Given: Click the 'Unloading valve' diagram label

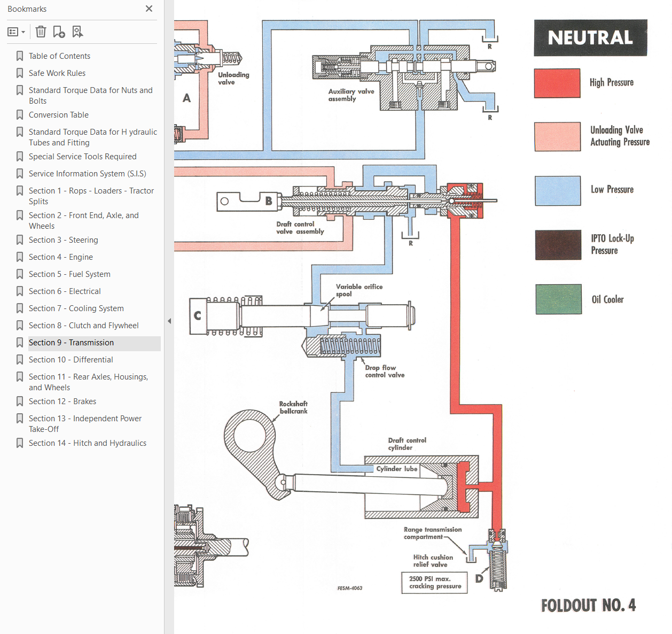Looking at the screenshot, I should point(233,78).
